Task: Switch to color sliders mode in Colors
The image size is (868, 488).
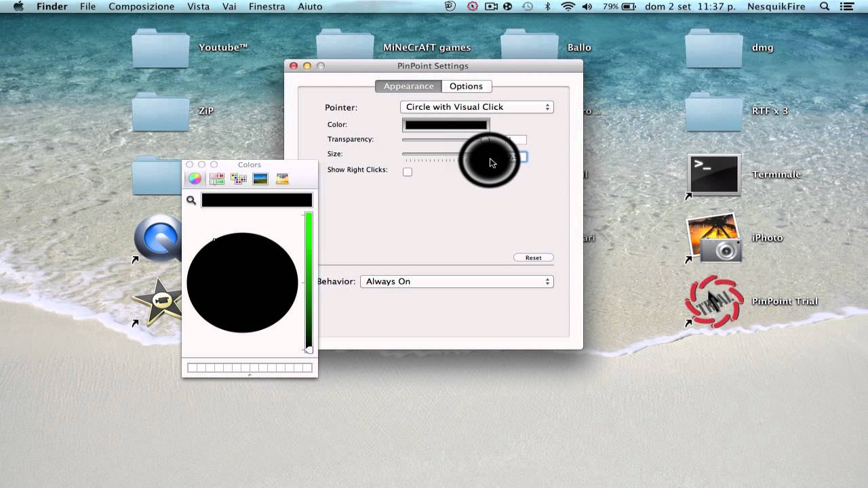Action: [x=217, y=179]
